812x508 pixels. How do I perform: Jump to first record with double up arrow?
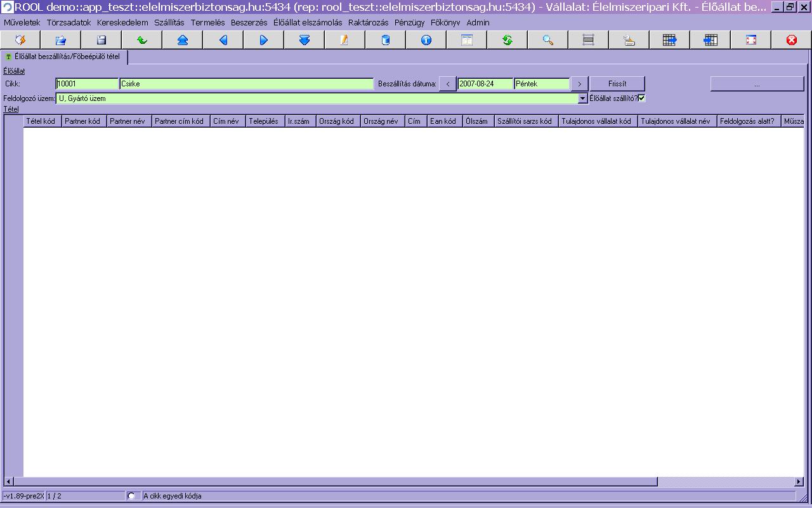point(183,40)
